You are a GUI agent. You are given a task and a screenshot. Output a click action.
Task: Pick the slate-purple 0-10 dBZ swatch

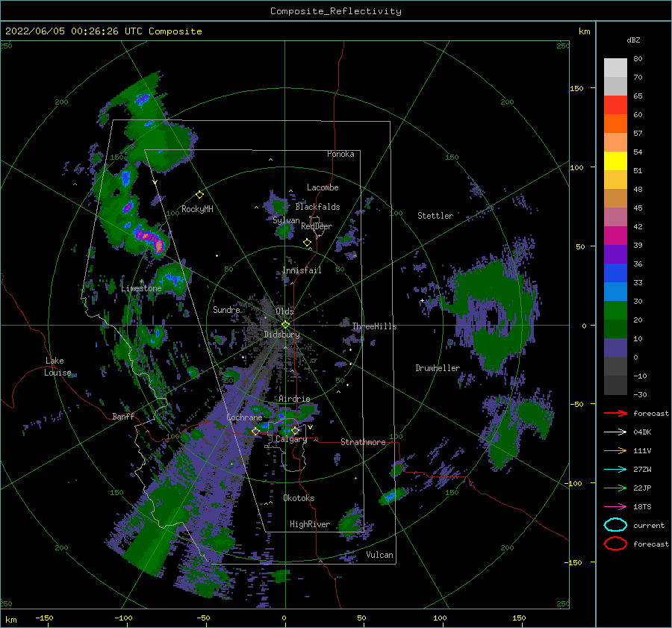coord(615,348)
